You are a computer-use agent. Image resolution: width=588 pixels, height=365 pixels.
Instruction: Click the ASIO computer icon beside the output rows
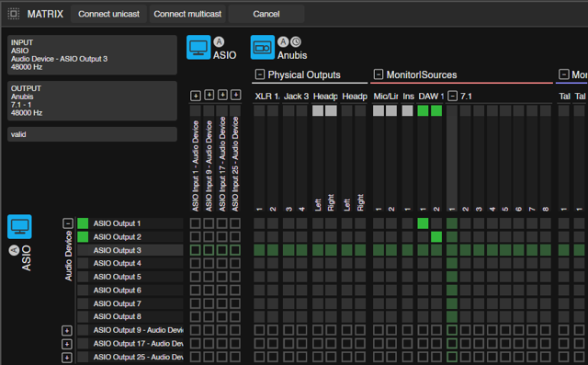19,226
